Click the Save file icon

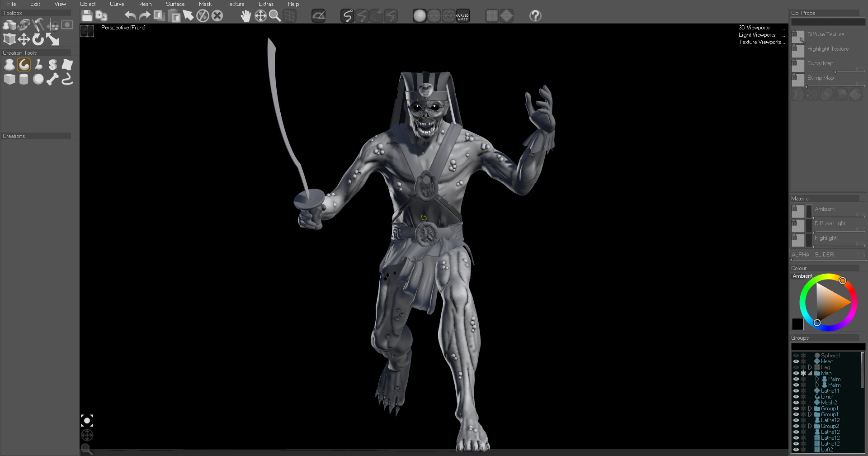point(87,15)
